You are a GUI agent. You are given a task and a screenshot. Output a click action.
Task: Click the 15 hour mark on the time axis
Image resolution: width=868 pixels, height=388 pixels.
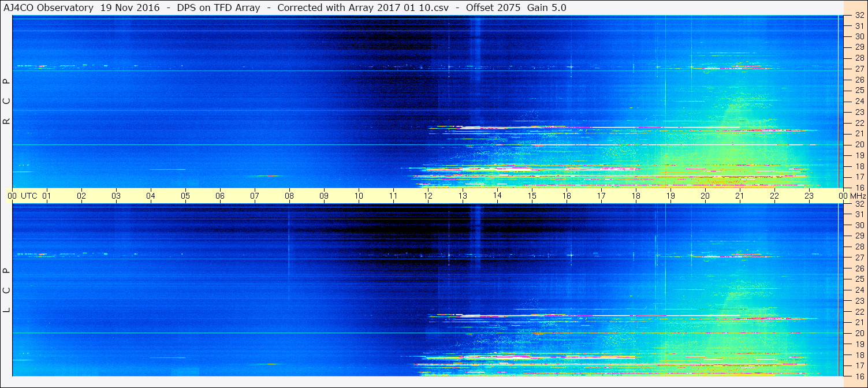pos(532,196)
